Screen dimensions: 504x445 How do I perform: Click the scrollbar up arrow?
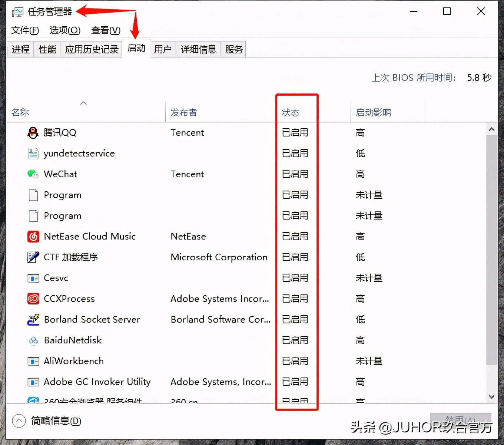[x=491, y=129]
